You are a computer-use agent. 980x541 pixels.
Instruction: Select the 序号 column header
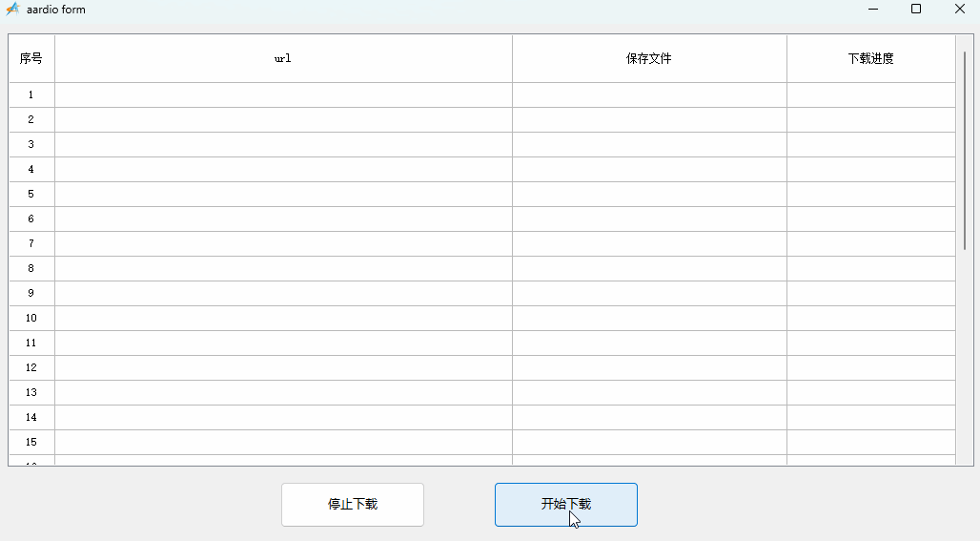click(x=31, y=59)
